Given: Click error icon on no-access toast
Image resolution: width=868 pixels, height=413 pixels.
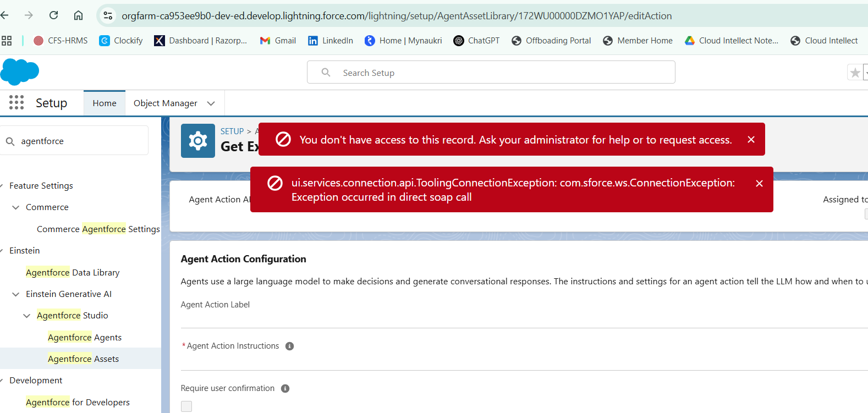Looking at the screenshot, I should (283, 139).
